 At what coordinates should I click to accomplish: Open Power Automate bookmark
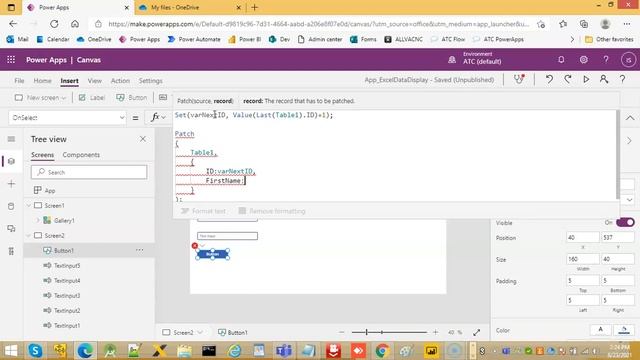click(x=194, y=39)
